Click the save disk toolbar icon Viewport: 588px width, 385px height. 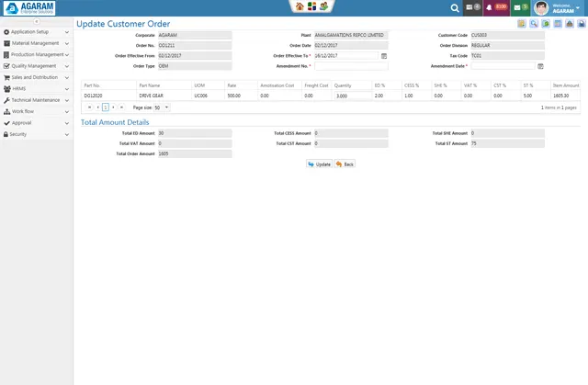click(x=582, y=24)
